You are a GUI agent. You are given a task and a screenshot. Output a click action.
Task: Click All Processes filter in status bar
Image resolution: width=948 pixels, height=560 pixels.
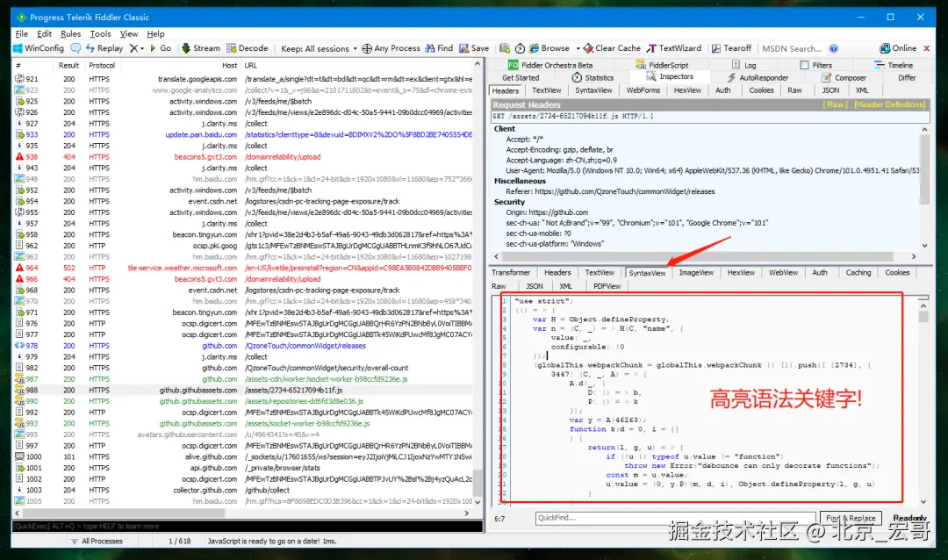97,542
